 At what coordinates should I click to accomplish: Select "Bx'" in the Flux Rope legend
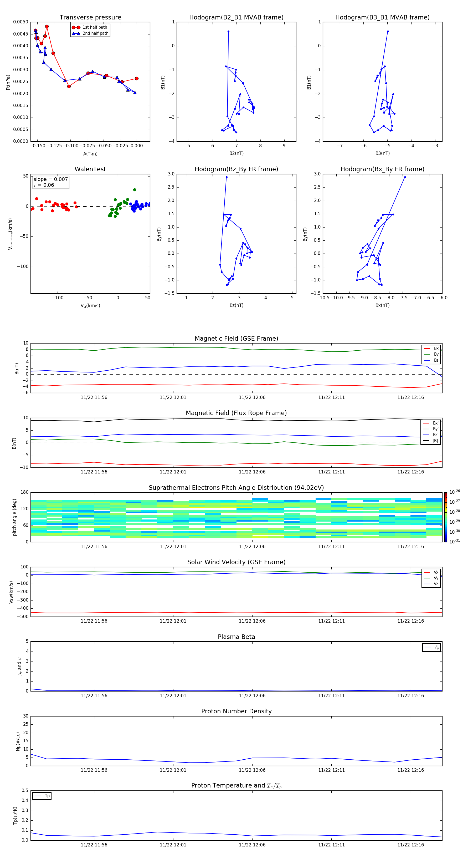coord(431,423)
